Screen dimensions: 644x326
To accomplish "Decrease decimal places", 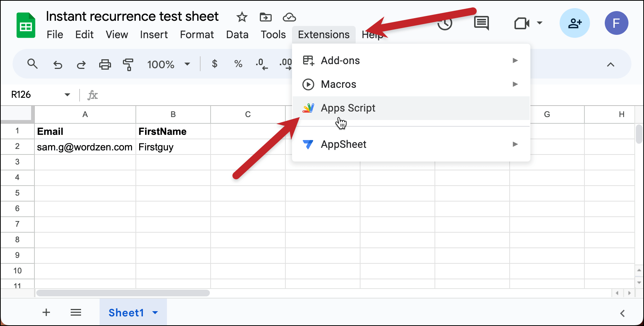I will click(262, 64).
